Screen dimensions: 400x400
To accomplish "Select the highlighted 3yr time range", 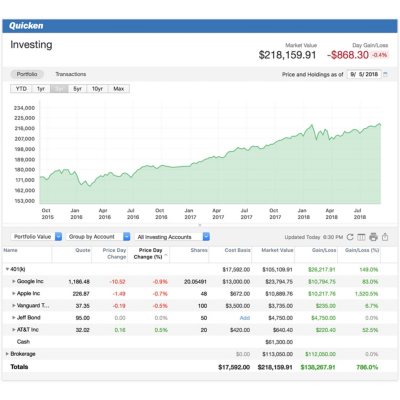I will click(59, 89).
